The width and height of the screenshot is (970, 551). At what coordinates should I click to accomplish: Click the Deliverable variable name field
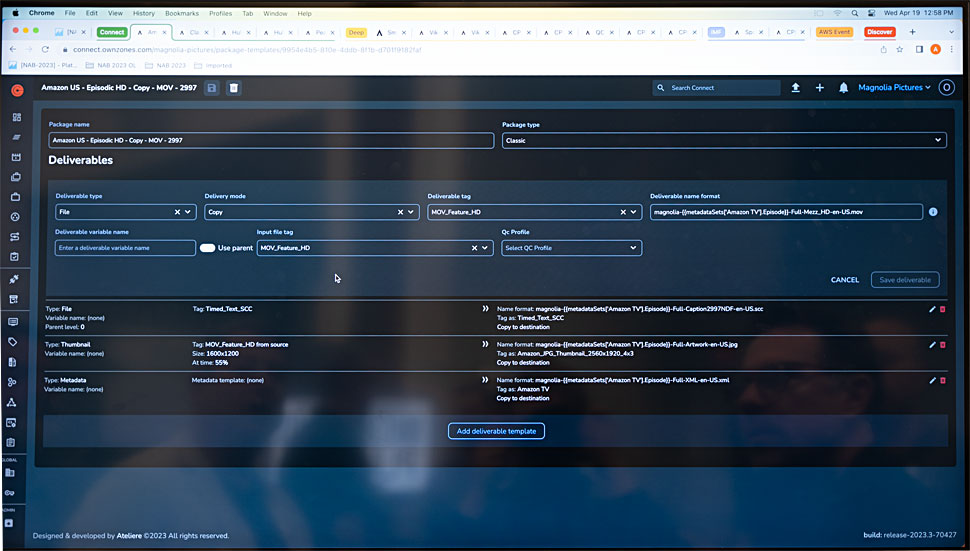[126, 248]
